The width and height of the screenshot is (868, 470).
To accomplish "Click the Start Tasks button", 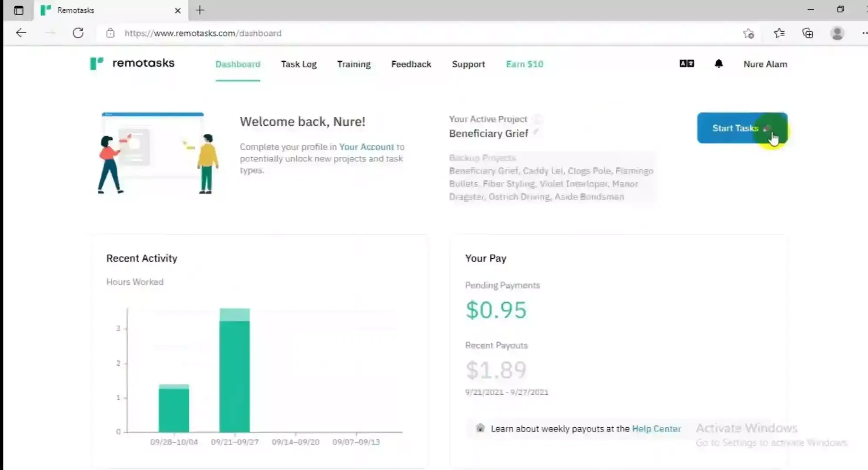I will tap(742, 128).
